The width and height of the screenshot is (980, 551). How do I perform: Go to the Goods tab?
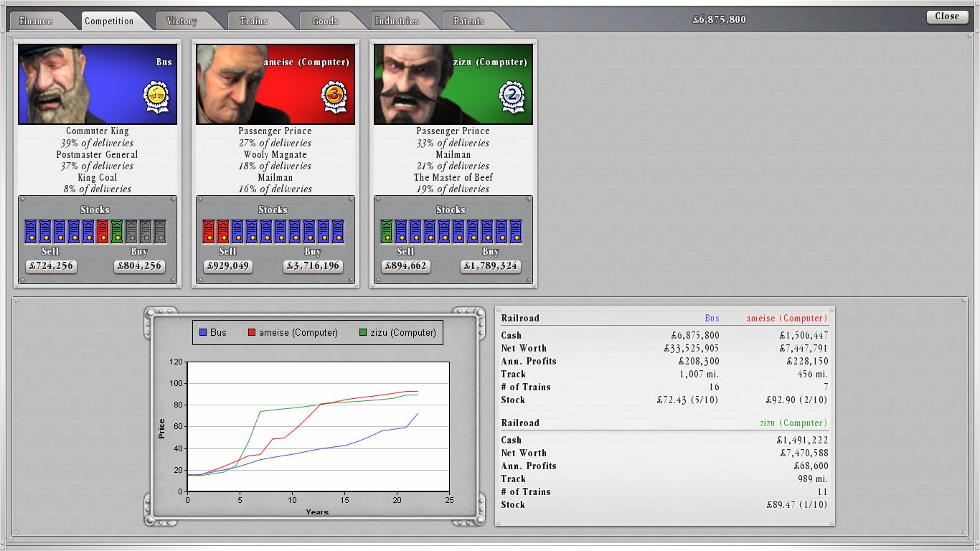tap(327, 21)
